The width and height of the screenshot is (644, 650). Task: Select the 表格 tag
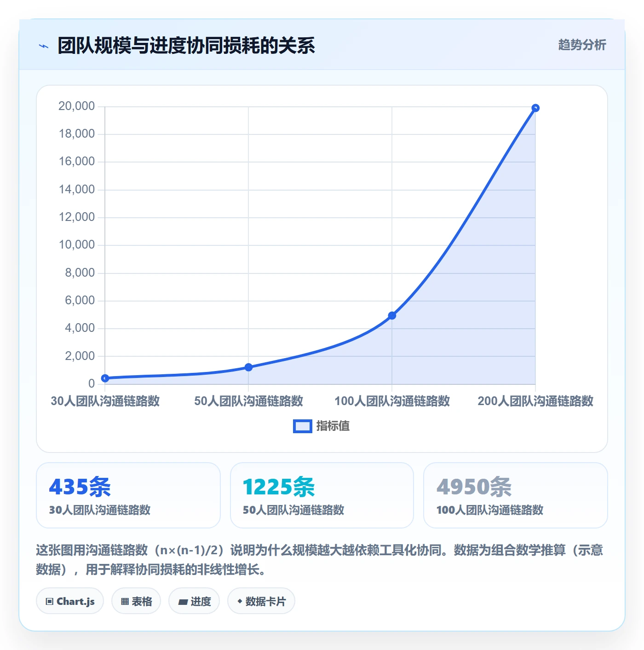click(136, 601)
